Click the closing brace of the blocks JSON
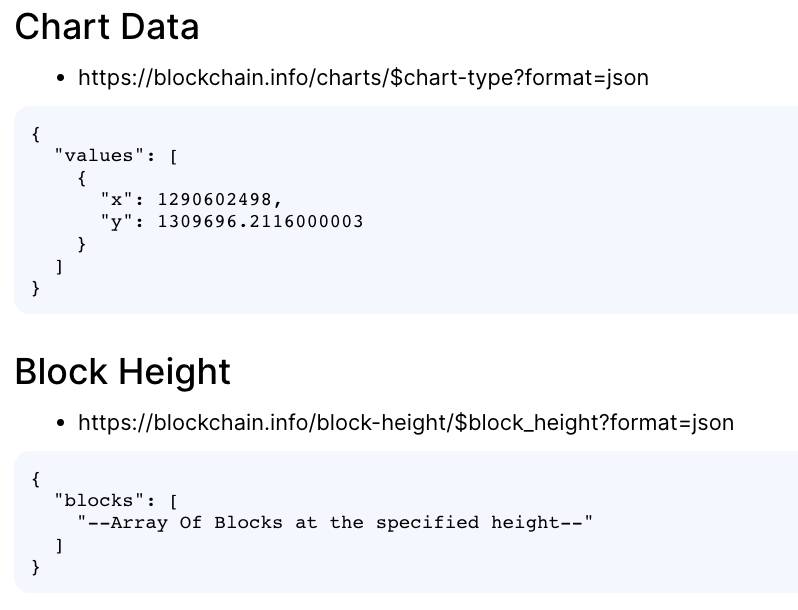Screen dimensions: 798x610 (35, 567)
